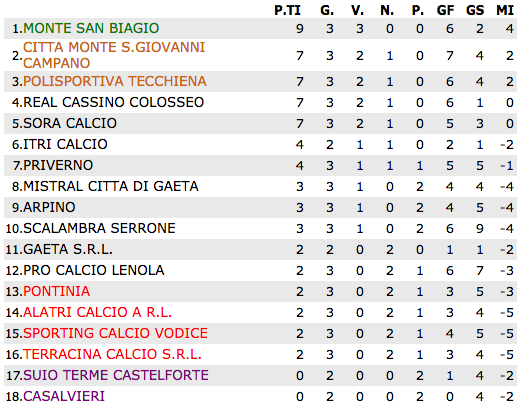The width and height of the screenshot is (517, 408).
Task: Click the ITRI CALCIO entry
Action: pyautogui.click(x=65, y=144)
